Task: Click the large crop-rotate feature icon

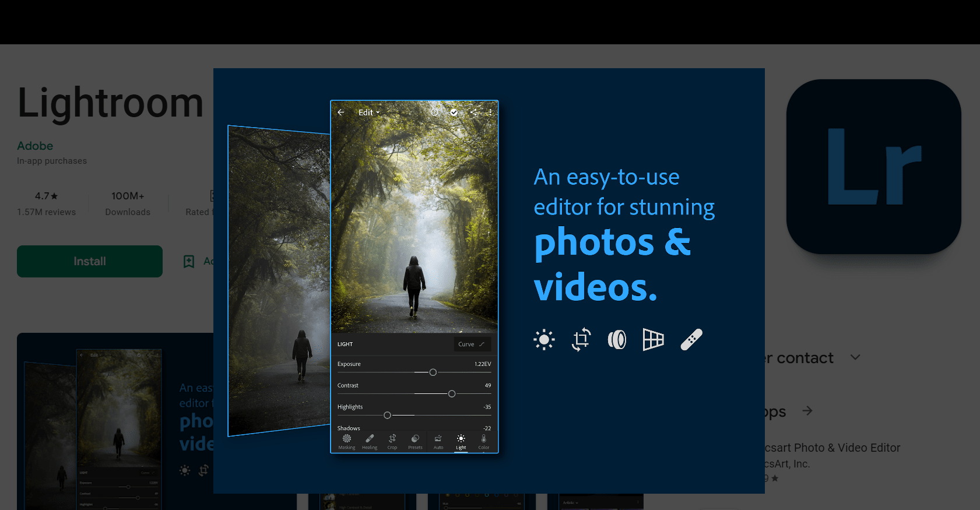Action: point(581,340)
